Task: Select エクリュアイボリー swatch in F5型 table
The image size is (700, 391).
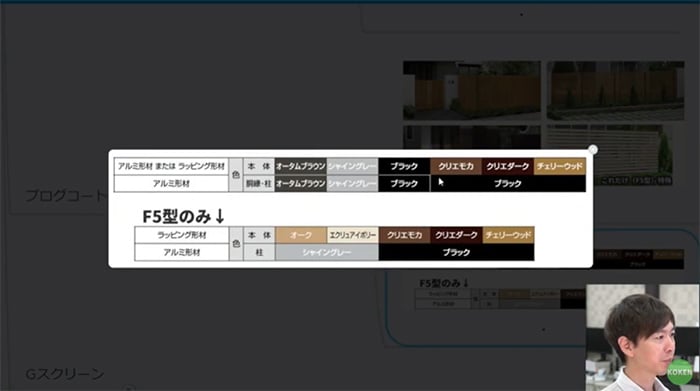Action: (352, 235)
